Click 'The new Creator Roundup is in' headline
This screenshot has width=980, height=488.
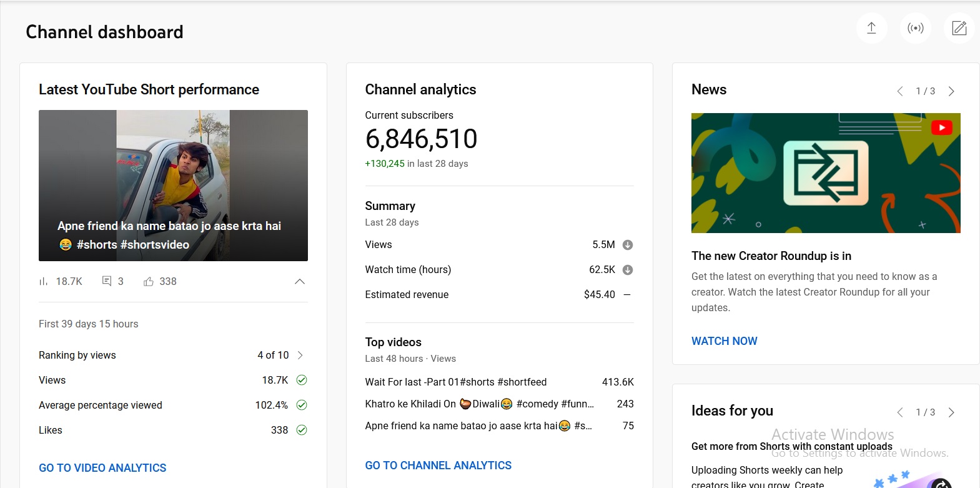click(x=771, y=256)
